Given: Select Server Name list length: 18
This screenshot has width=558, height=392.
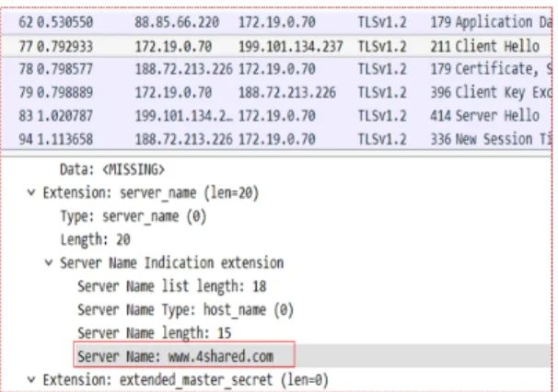Looking at the screenshot, I should [x=172, y=286].
